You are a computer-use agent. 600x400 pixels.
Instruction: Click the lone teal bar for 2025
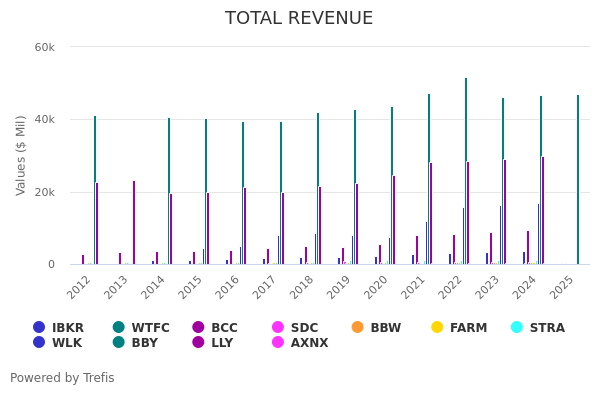pyautogui.click(x=578, y=180)
